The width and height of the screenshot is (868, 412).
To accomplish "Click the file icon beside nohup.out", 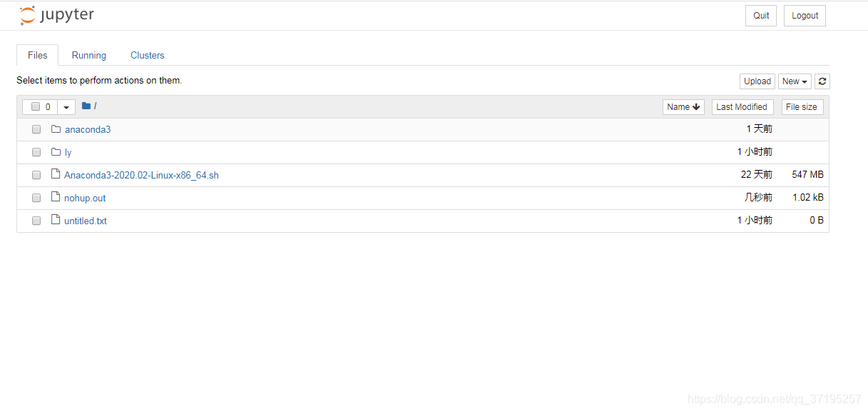I will [56, 197].
